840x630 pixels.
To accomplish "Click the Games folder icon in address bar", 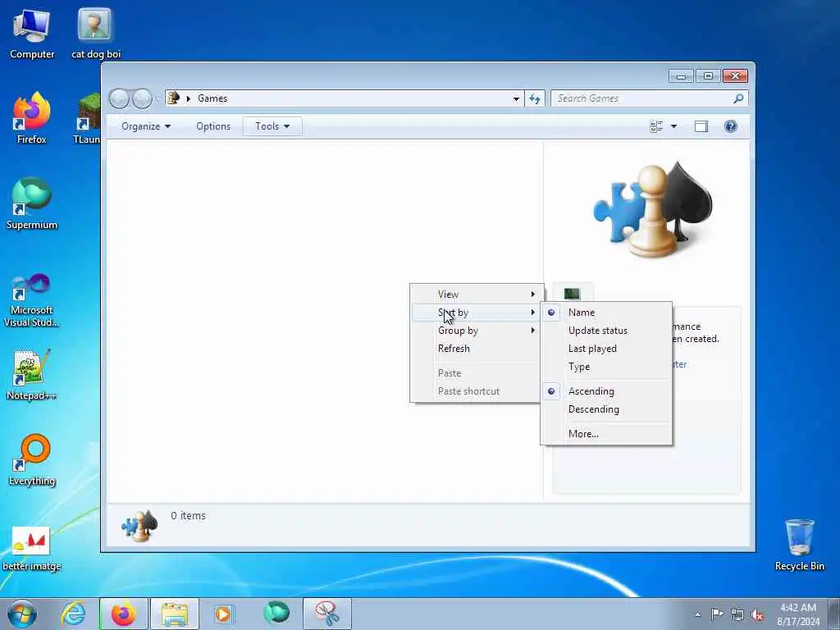I will [173, 98].
